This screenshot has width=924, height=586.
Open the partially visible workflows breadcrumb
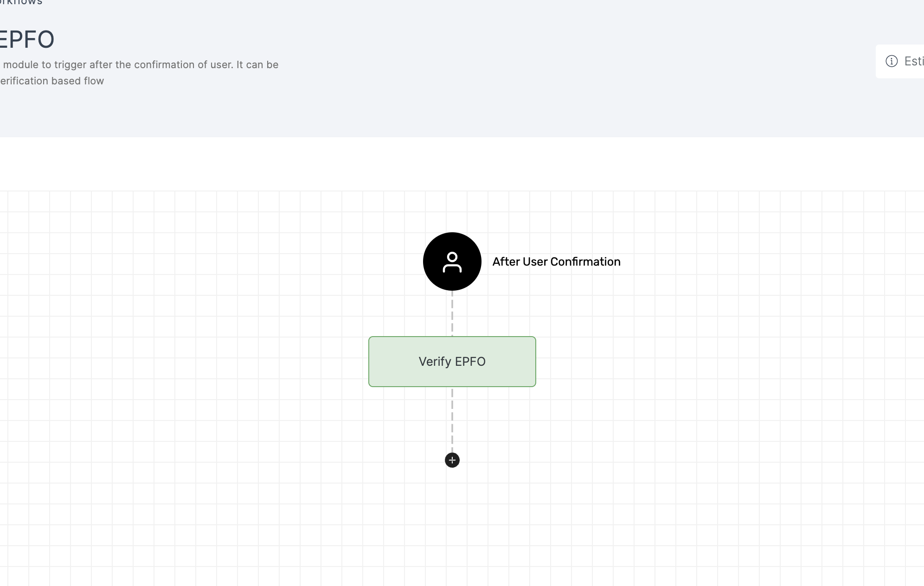coord(21,2)
